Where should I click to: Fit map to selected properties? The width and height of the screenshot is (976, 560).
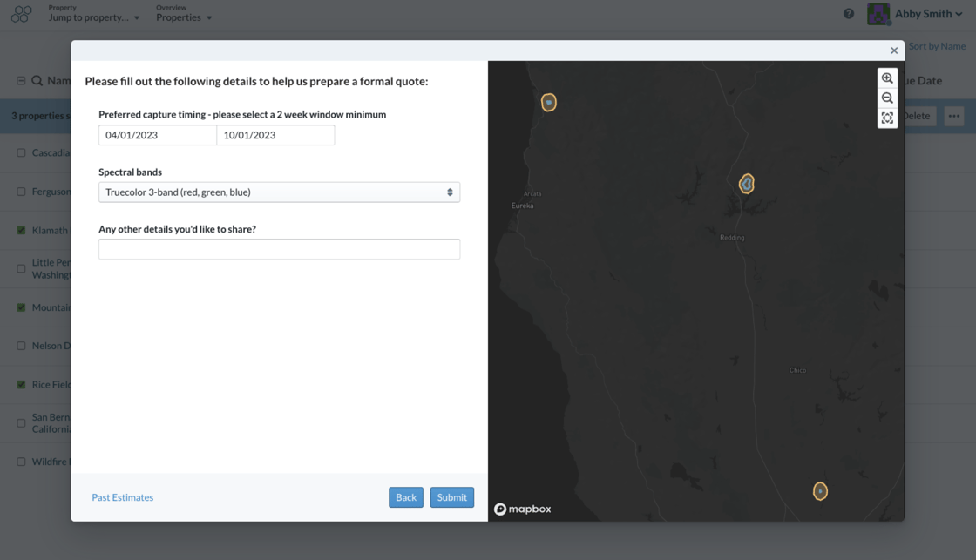887,118
